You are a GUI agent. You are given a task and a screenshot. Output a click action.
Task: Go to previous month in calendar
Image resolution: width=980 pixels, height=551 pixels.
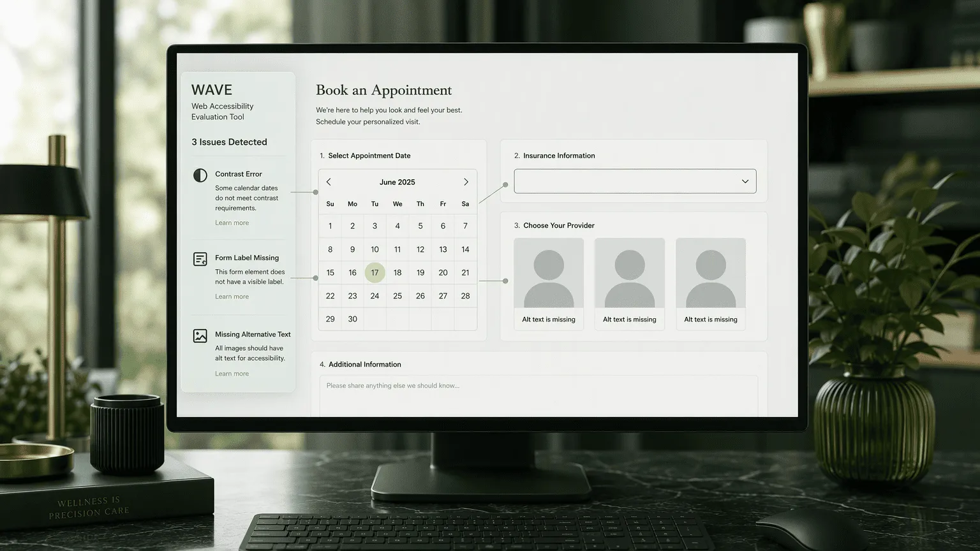(x=329, y=182)
